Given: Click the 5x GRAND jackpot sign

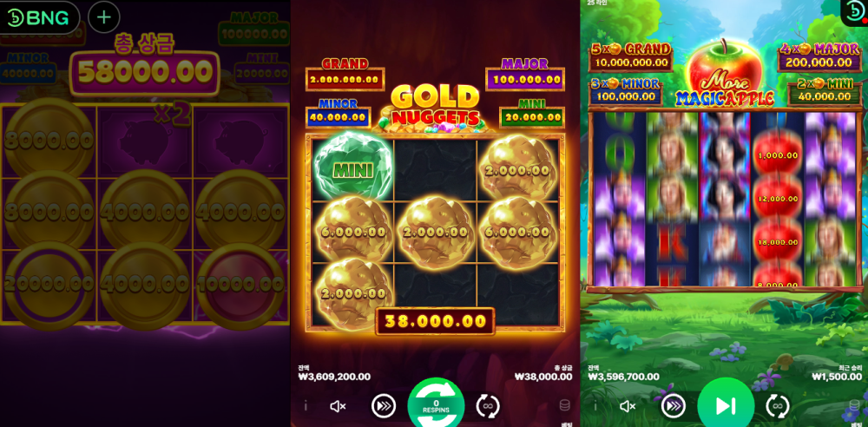Looking at the screenshot, I should tap(630, 56).
